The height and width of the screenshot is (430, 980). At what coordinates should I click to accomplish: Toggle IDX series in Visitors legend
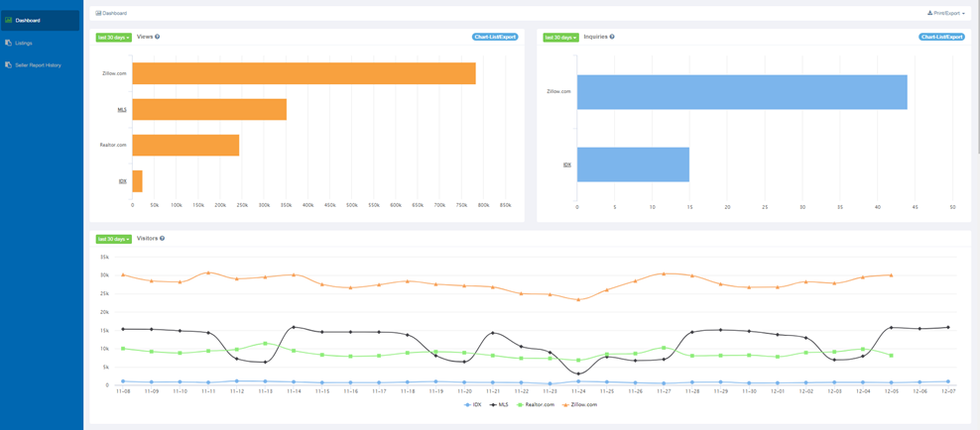472,405
